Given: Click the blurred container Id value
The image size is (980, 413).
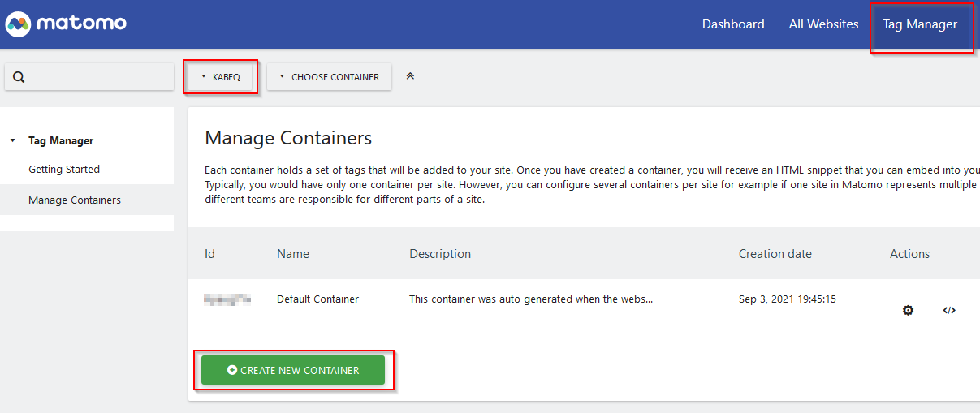Looking at the screenshot, I should [227, 299].
